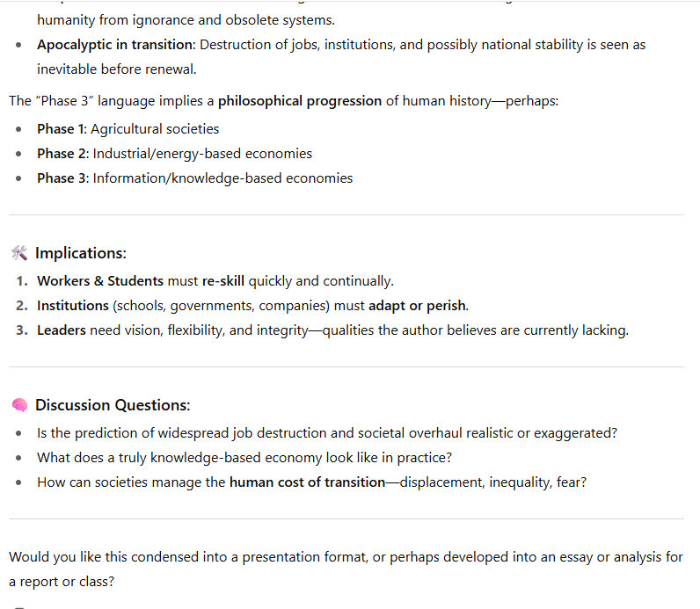The width and height of the screenshot is (700, 609).
Task: Click 'Information/knowledge-based economies' text
Action: click(222, 178)
